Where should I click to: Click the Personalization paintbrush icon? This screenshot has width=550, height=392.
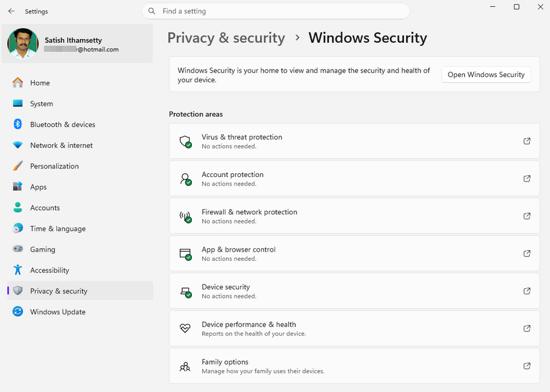(x=18, y=165)
